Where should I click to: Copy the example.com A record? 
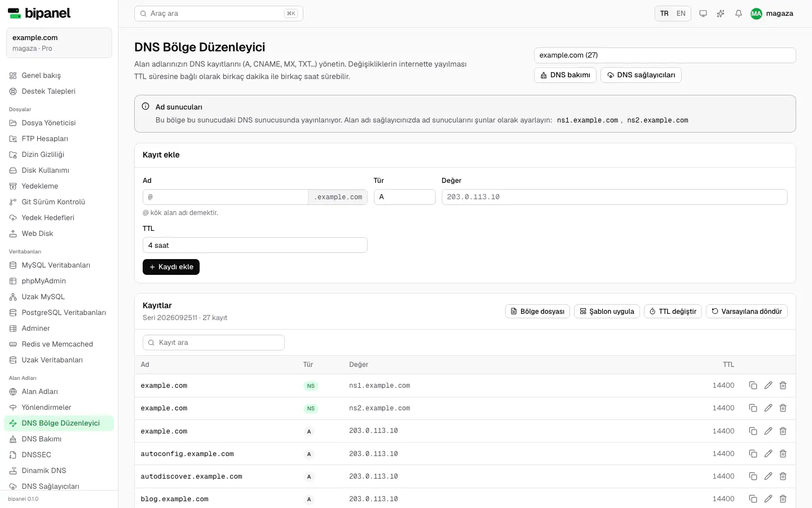[753, 431]
